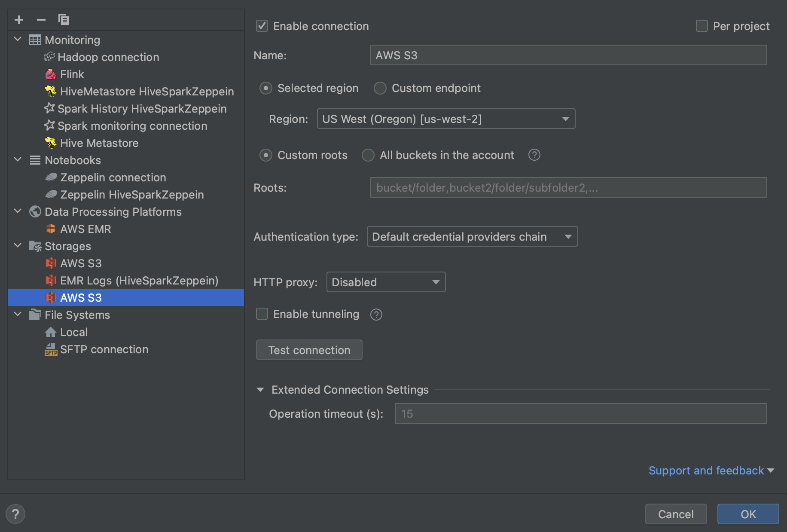Duplicate selected connection using copy icon

tap(63, 19)
